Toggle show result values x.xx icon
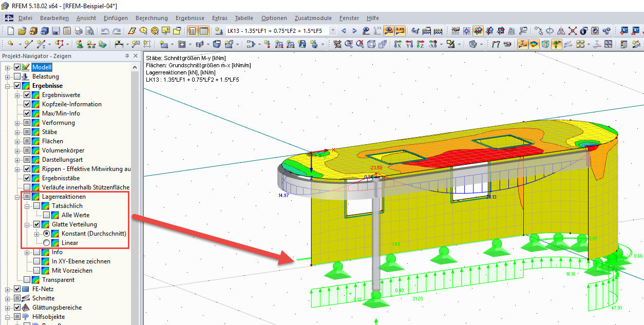This screenshot has width=644, height=325. [x=400, y=31]
